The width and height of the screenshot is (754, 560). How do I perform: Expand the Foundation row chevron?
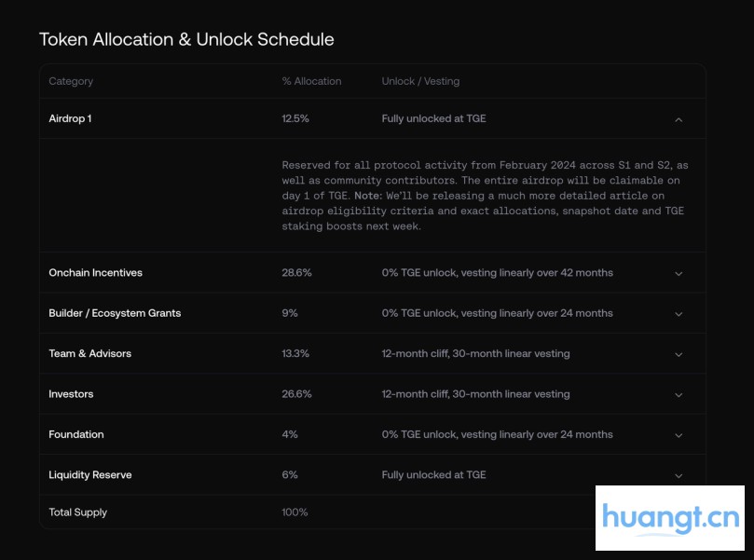point(679,435)
